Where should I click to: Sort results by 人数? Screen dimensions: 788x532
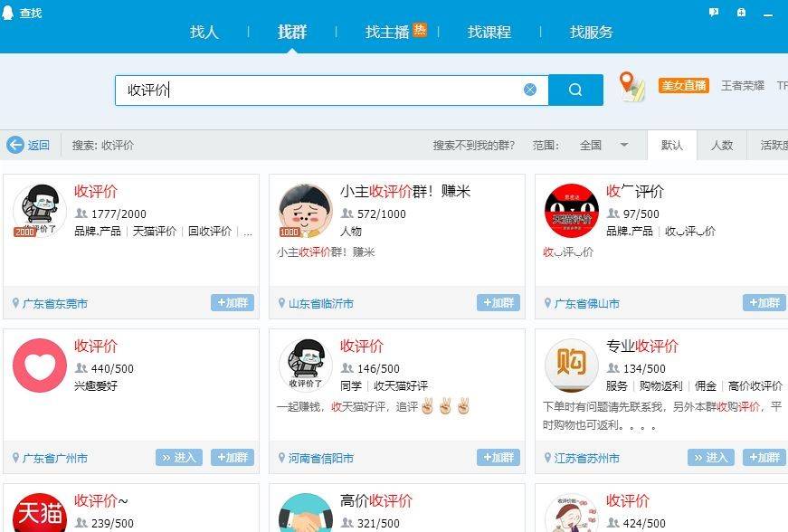(722, 145)
